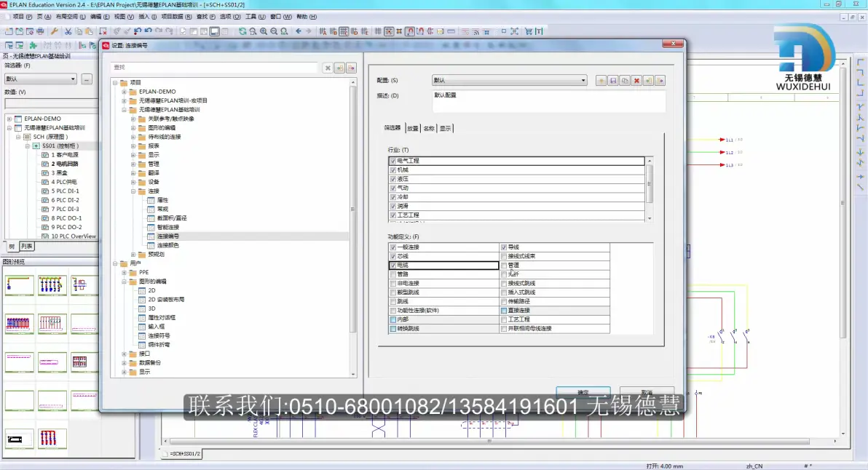Open the 属性对话框 settings page
Screen dimensions: 868x470
click(x=162, y=317)
